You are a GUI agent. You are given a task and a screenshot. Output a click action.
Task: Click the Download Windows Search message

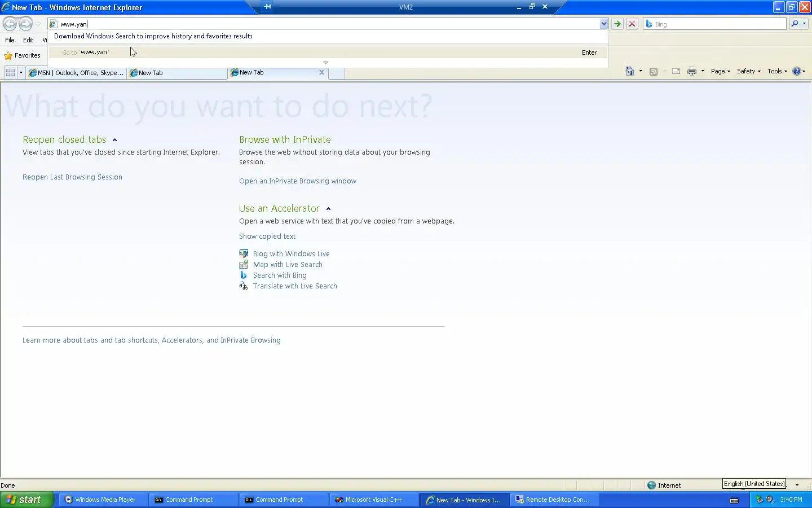(153, 36)
